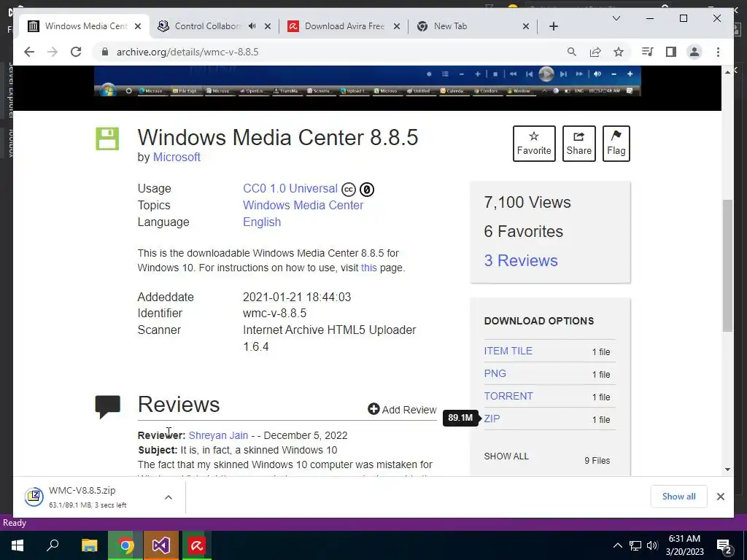Close the Download Avira Free tab
Screen dimensions: 747x560
(396, 26)
